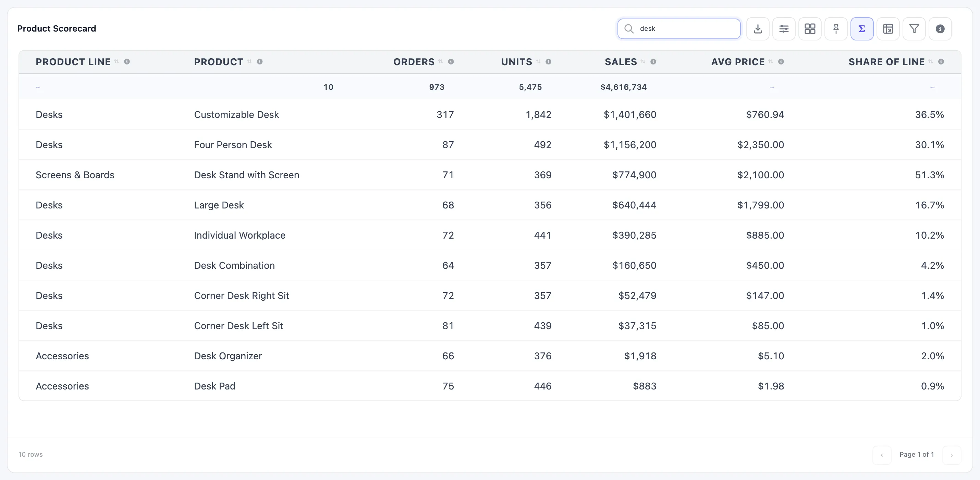Sort by the ORDERS column arrows
980x480 pixels.
[441, 62]
